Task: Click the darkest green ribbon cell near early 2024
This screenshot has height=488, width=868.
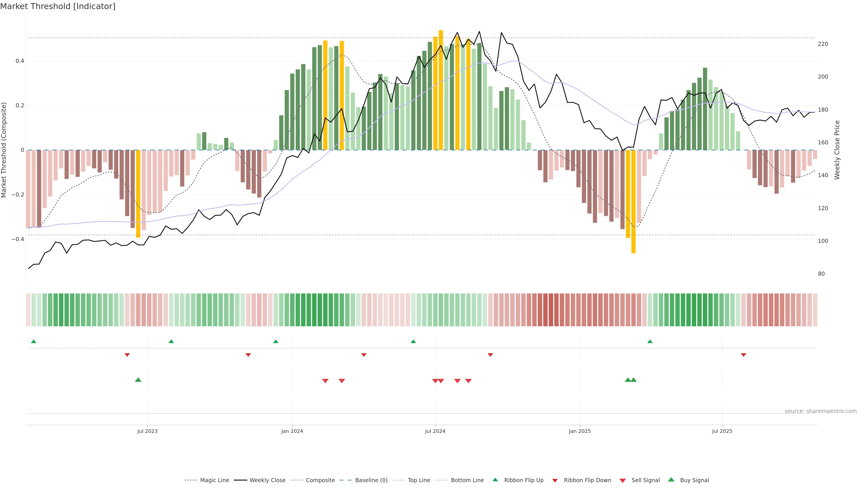Action: coord(314,310)
